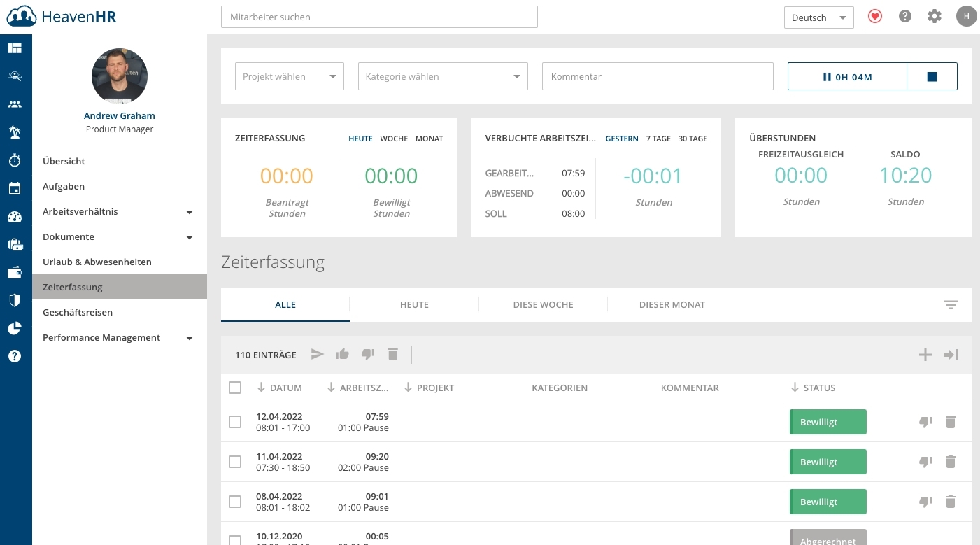Reject the 12.04.2022 entry with thumbs-down

click(925, 422)
